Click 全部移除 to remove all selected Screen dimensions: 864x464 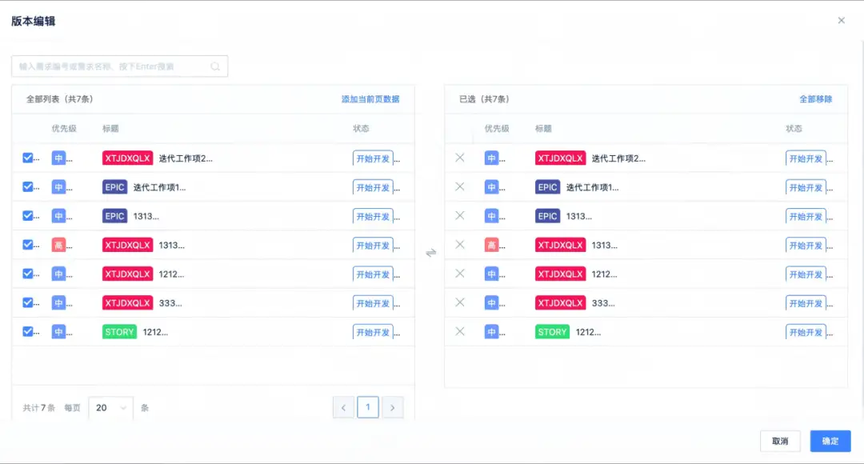[x=816, y=99]
